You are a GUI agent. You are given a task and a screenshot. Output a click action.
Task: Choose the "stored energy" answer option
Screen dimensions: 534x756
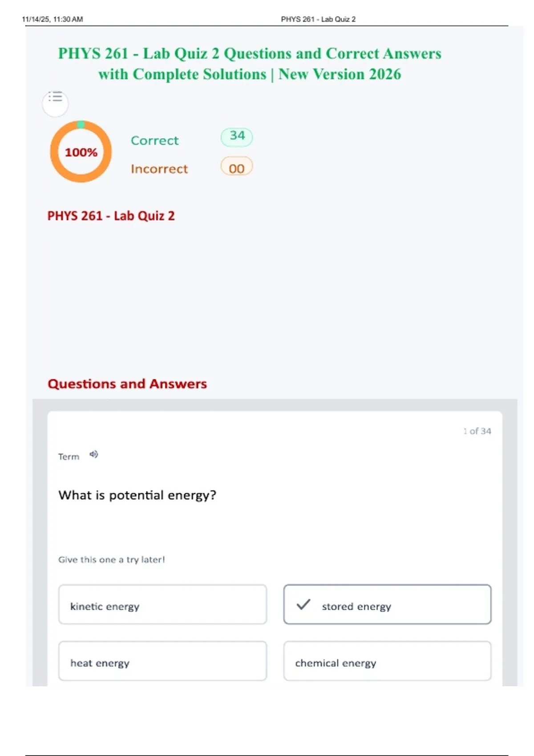pyautogui.click(x=387, y=605)
